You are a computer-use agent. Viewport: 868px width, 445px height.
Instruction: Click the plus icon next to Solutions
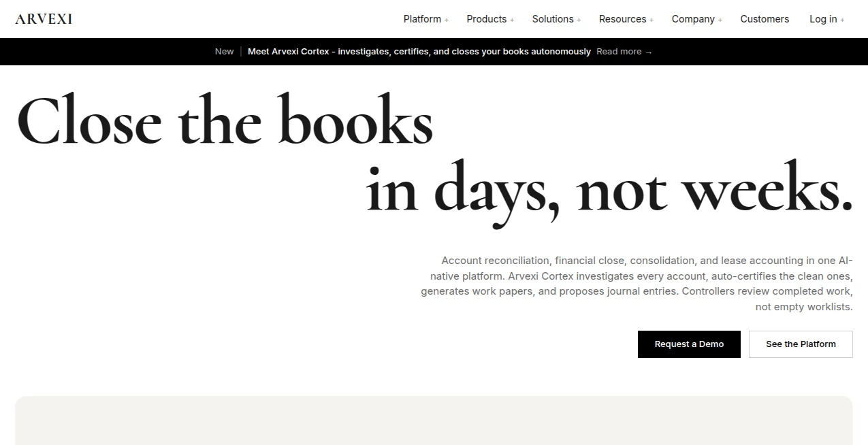(579, 20)
